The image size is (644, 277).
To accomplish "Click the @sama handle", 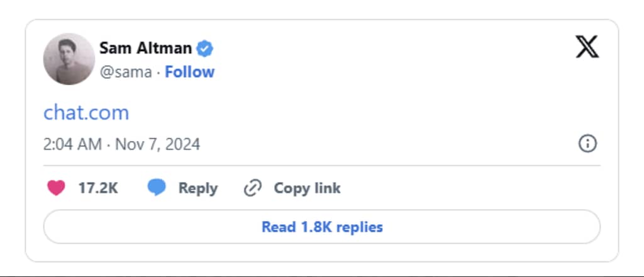I will point(126,72).
